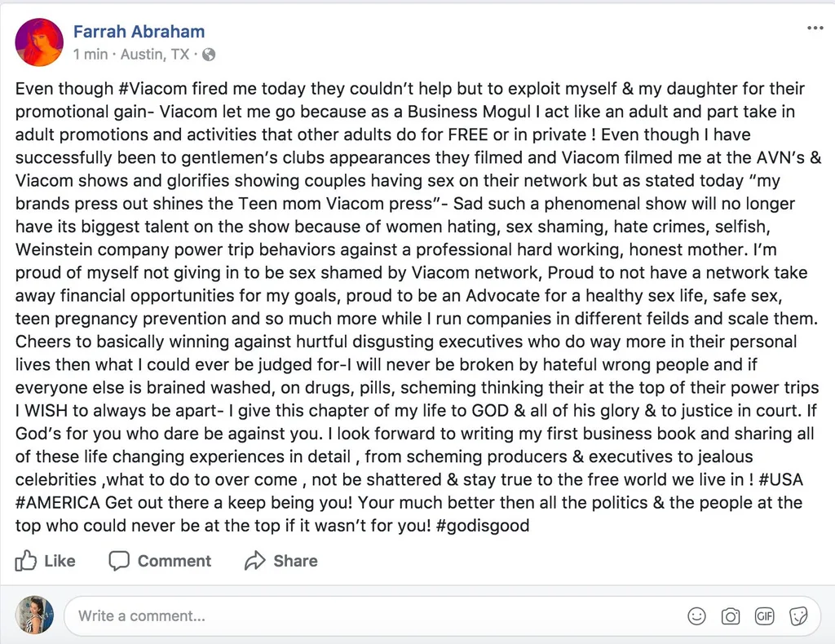The image size is (835, 644).
Task: Click the #AMERICA hashtag
Action: coord(58,502)
